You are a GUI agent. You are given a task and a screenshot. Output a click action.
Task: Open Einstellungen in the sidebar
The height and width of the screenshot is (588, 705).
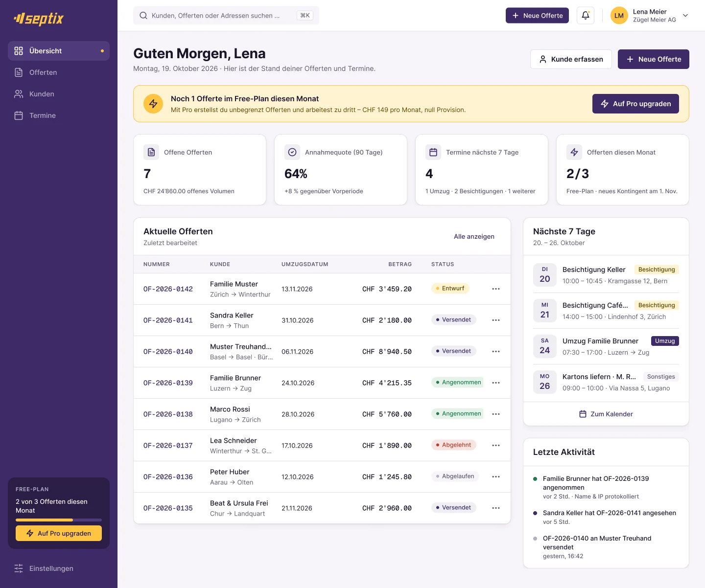59,568
